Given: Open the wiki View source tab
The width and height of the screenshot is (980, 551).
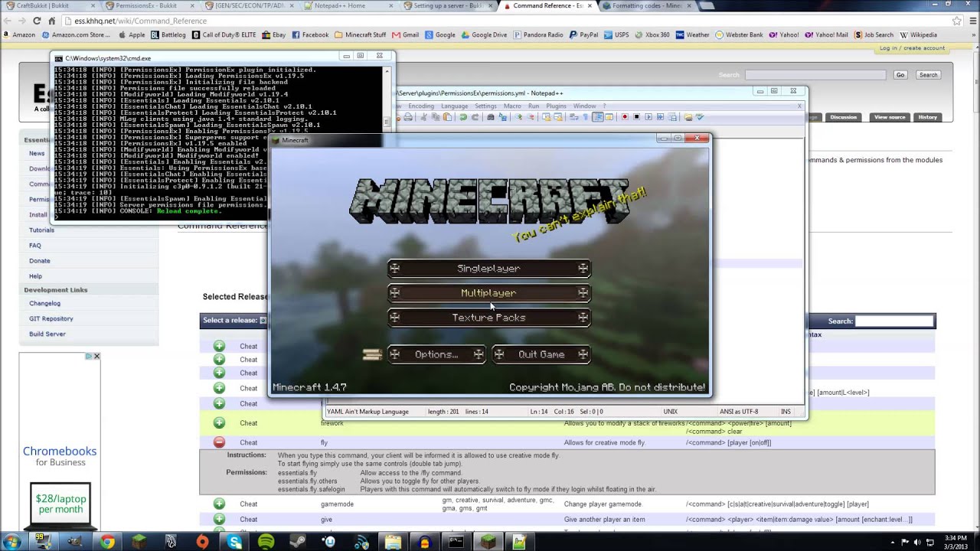Looking at the screenshot, I should click(x=890, y=117).
